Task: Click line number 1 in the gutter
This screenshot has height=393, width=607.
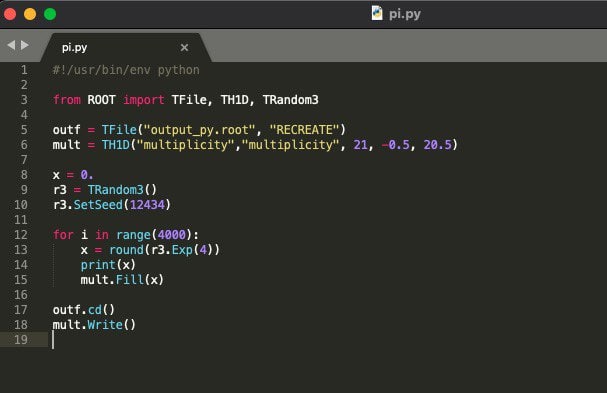Action: (x=24, y=70)
